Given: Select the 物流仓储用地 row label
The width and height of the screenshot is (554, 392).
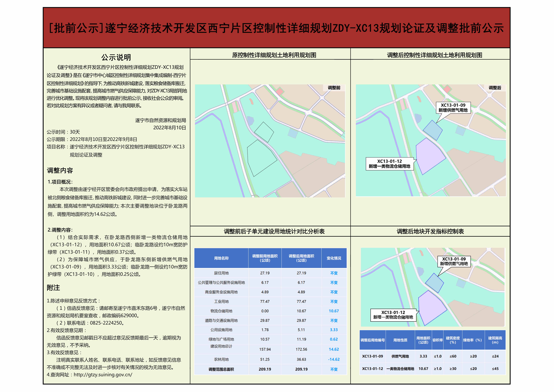Looking at the screenshot, I should (x=221, y=311).
